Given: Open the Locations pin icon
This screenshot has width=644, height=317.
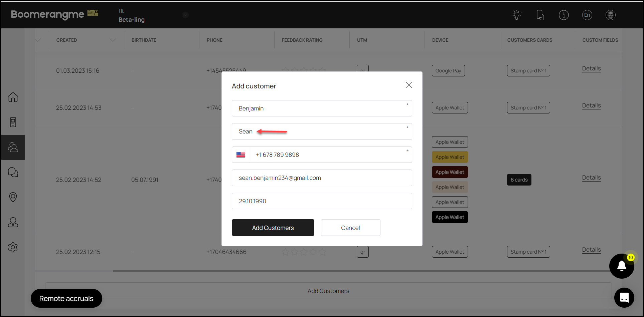Looking at the screenshot, I should (x=13, y=197).
